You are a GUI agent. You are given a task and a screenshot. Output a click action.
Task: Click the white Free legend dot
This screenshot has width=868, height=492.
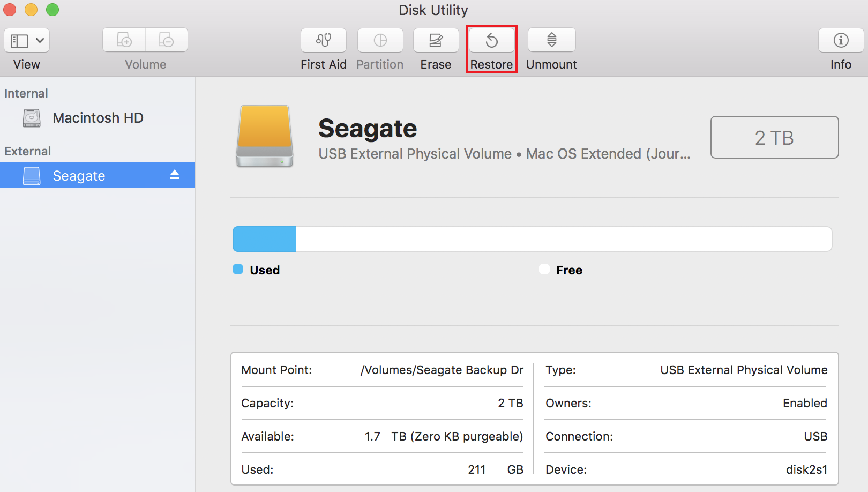click(544, 269)
